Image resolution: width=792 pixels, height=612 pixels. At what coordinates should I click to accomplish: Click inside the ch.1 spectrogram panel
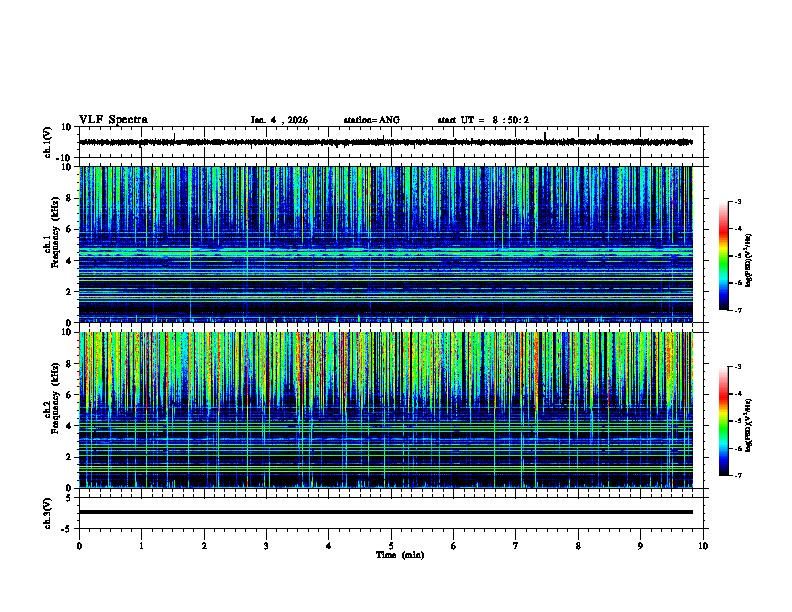click(386, 244)
